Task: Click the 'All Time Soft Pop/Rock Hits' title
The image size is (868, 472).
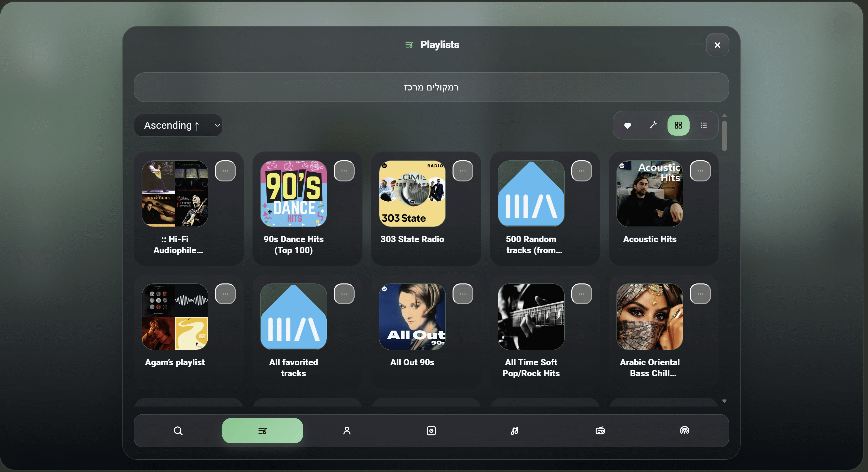Action: [531, 368]
